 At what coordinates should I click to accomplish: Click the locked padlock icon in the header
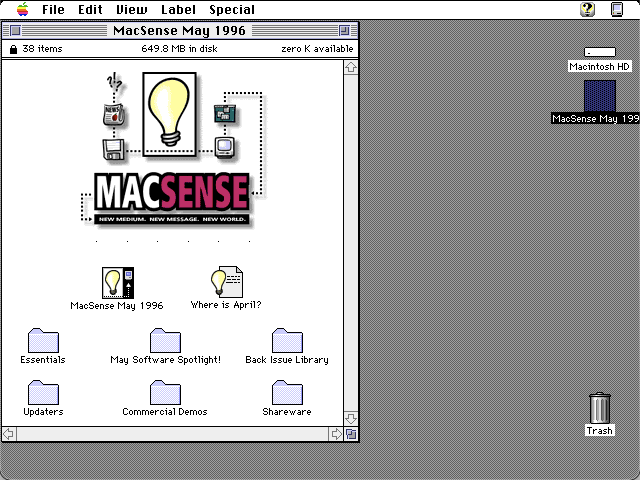(x=13, y=49)
